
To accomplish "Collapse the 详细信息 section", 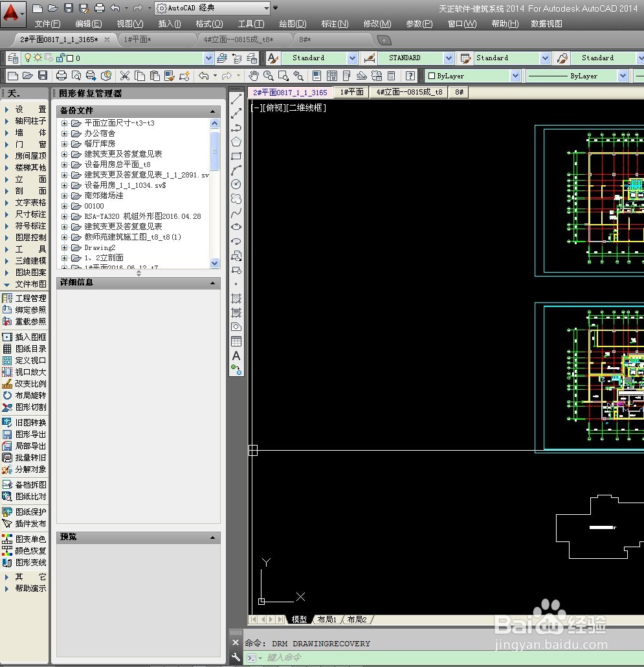I will (212, 283).
